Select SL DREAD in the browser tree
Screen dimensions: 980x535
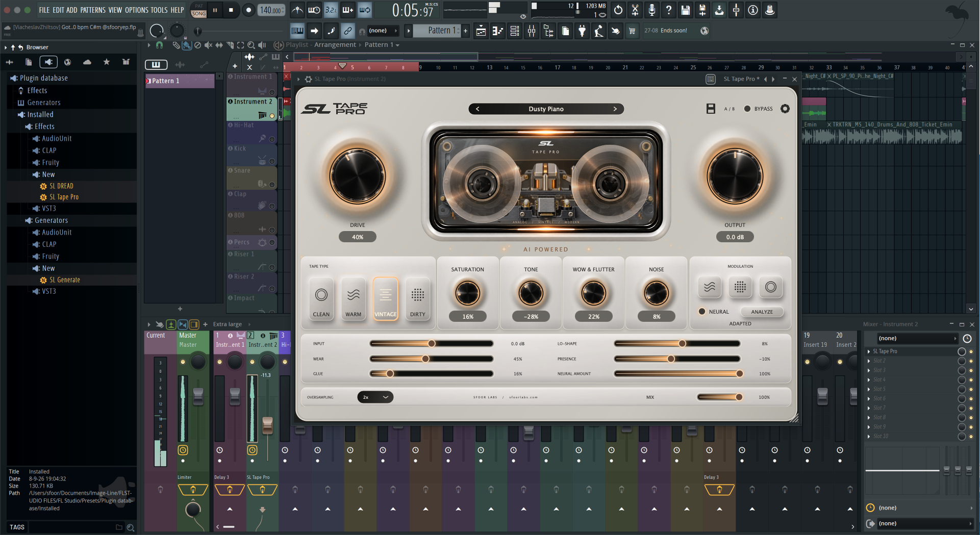(x=61, y=186)
